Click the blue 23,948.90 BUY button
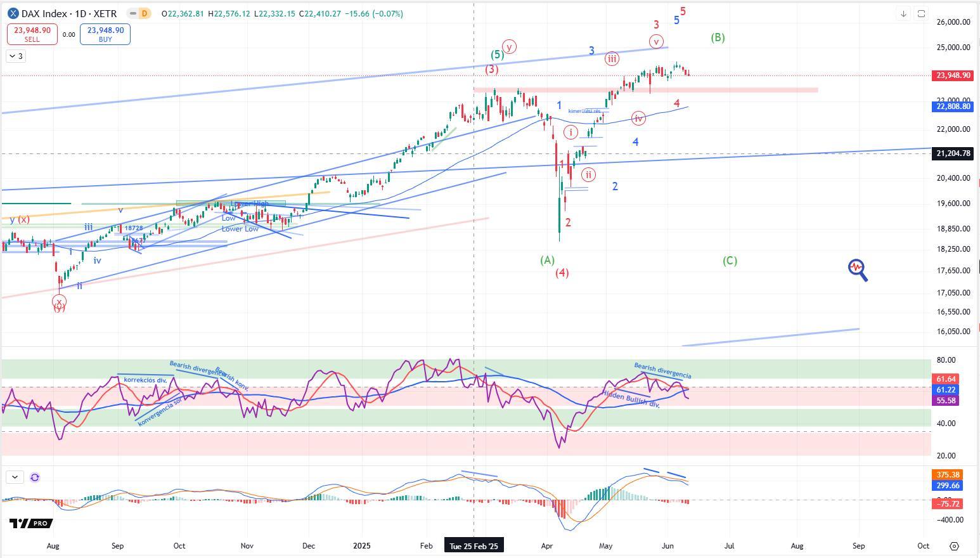Image resolution: width=980 pixels, height=558 pixels. coord(105,34)
